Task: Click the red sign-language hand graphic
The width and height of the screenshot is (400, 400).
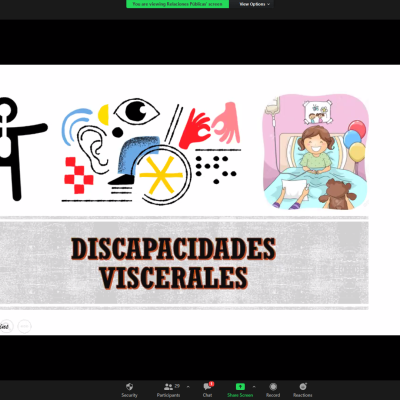Action: pos(195,128)
